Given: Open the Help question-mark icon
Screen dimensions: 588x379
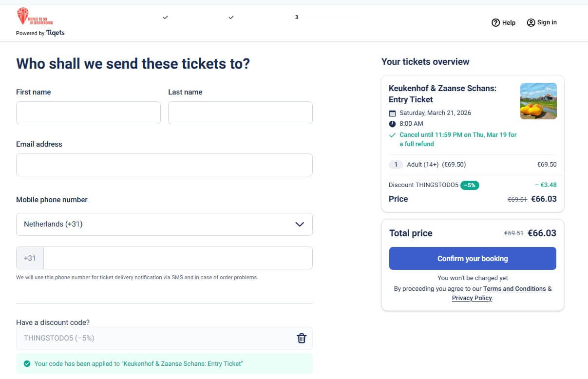Looking at the screenshot, I should pos(495,22).
